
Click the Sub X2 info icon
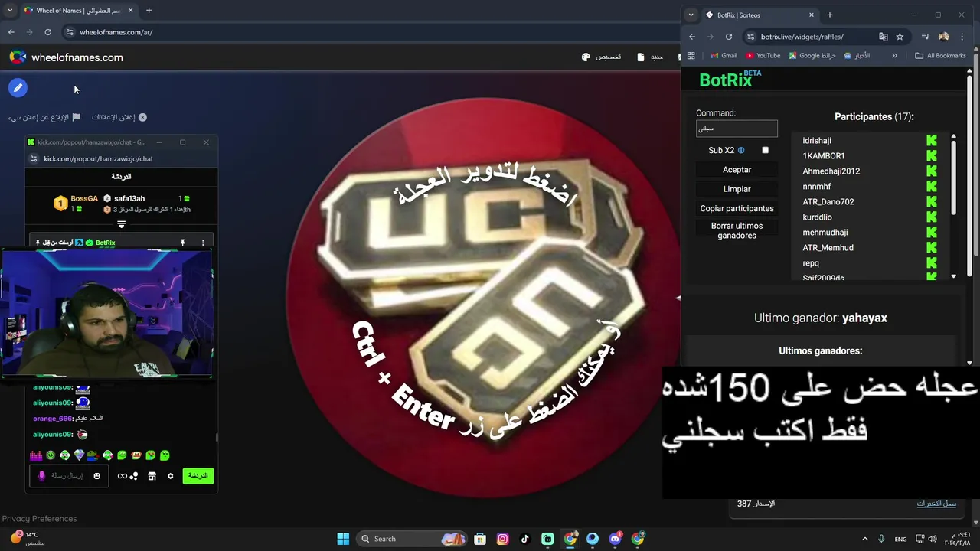[741, 151]
